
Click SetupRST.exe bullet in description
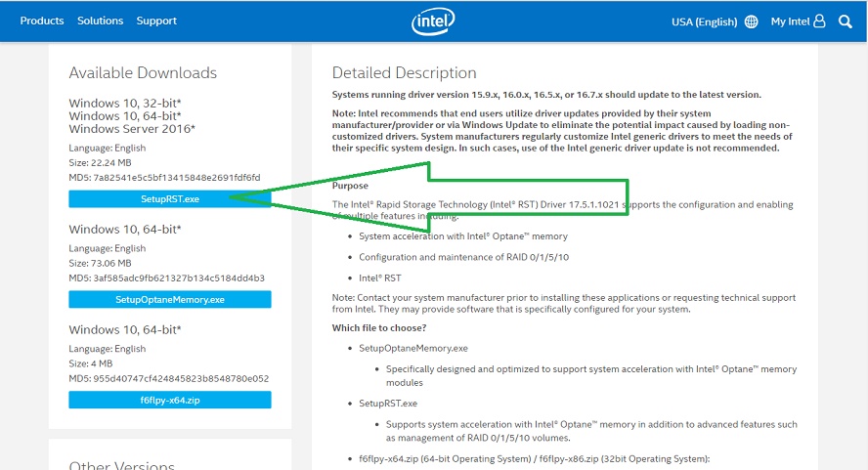(x=388, y=403)
